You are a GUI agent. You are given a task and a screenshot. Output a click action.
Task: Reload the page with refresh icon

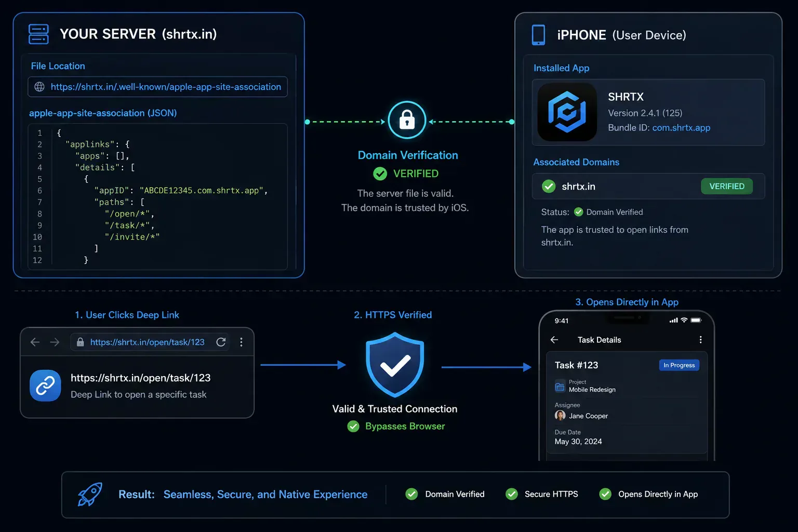click(221, 342)
